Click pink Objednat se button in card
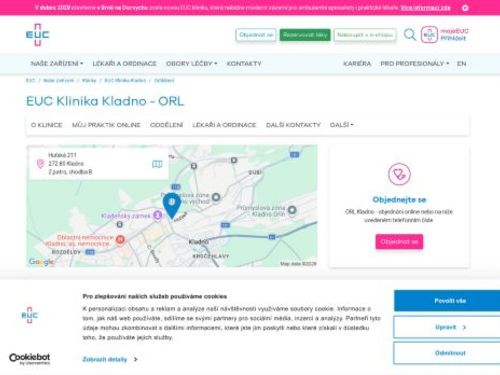This screenshot has height=375, width=500. pyautogui.click(x=399, y=242)
